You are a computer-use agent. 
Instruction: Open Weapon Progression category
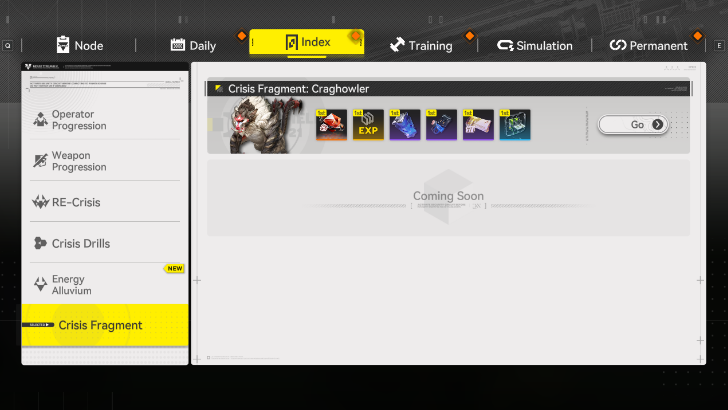point(105,161)
